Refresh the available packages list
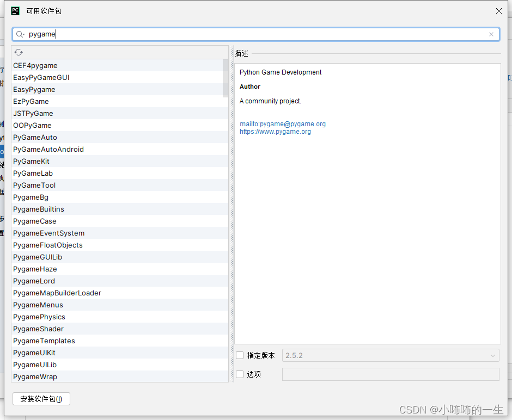This screenshot has height=420, width=512. pyautogui.click(x=20, y=52)
